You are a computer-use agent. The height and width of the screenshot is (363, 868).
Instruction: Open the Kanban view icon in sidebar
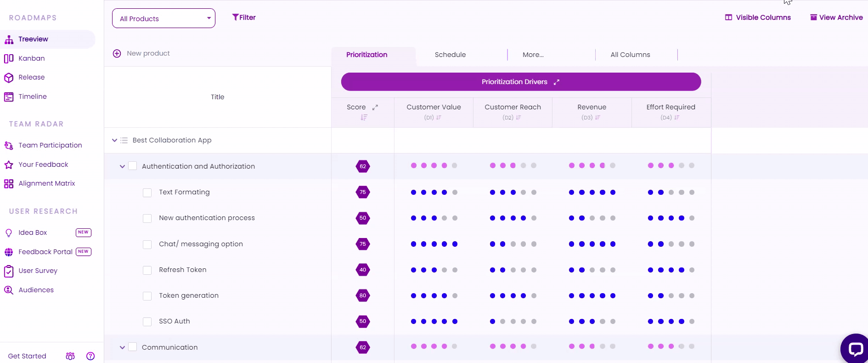tap(9, 58)
